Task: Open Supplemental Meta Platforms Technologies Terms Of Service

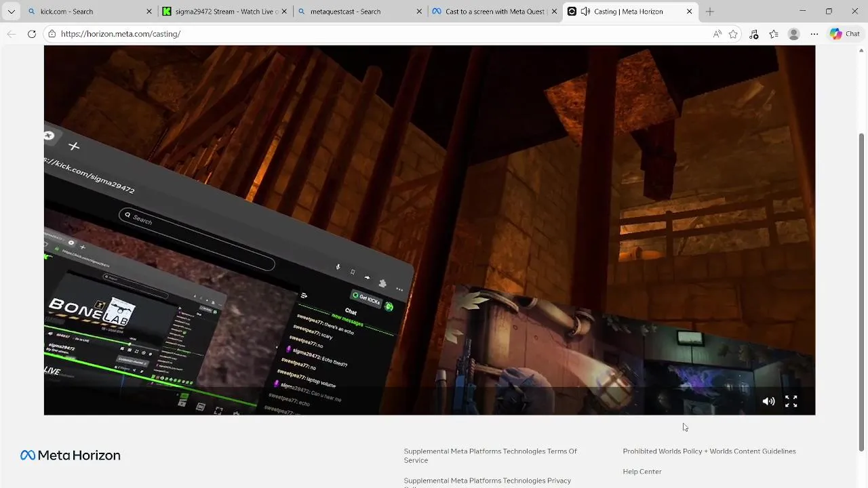Action: [x=490, y=455]
